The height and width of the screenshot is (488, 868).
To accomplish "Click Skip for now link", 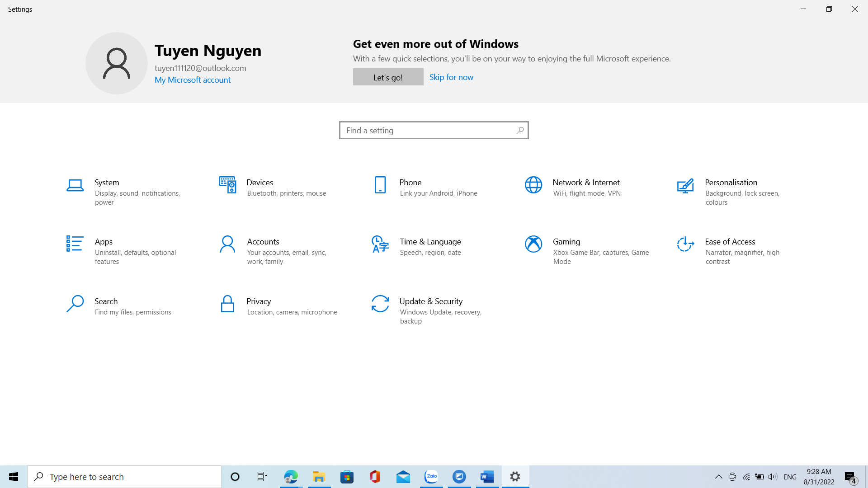I will point(451,77).
